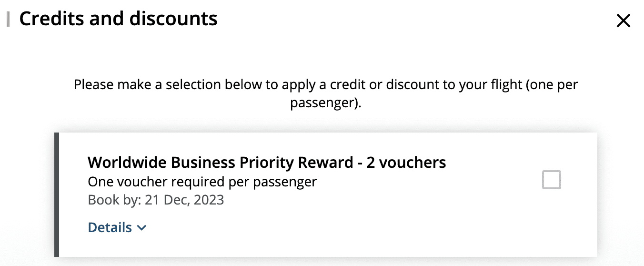
Task: Click the "Please make a selection below" instruction
Action: (x=325, y=86)
